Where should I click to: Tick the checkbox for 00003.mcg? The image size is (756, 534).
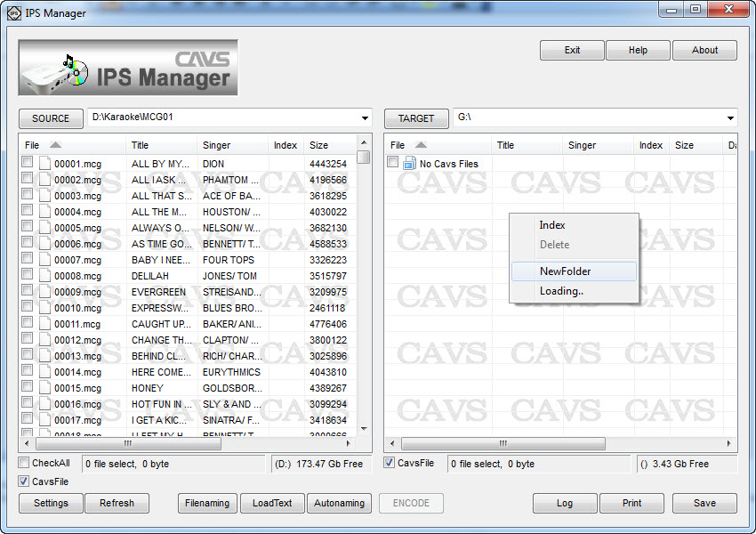coord(28,195)
